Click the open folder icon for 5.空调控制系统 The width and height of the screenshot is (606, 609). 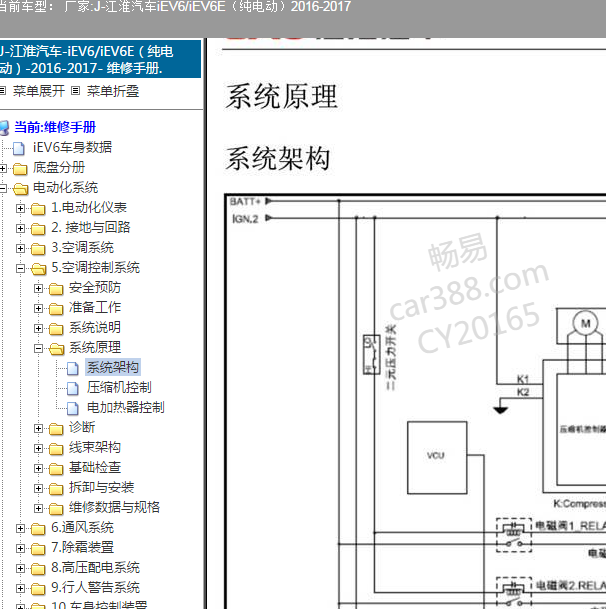click(x=38, y=269)
